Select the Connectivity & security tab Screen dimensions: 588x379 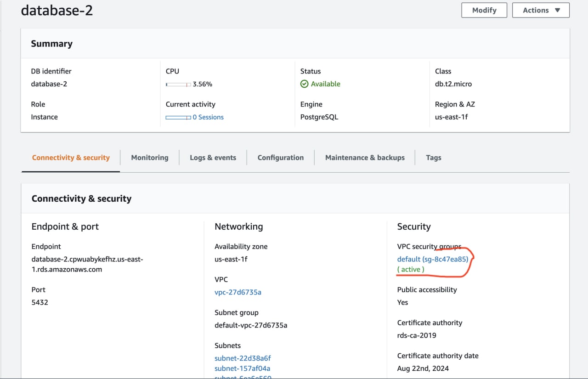pos(71,158)
